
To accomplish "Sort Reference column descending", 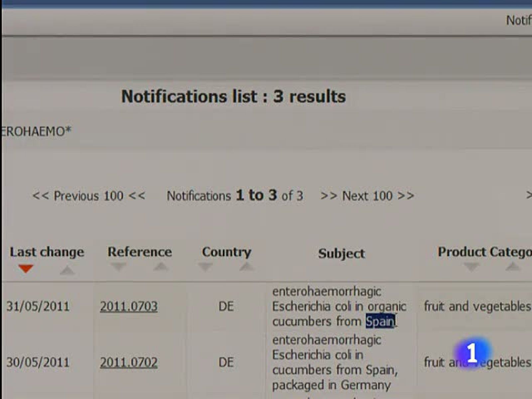I will pyautogui.click(x=119, y=267).
